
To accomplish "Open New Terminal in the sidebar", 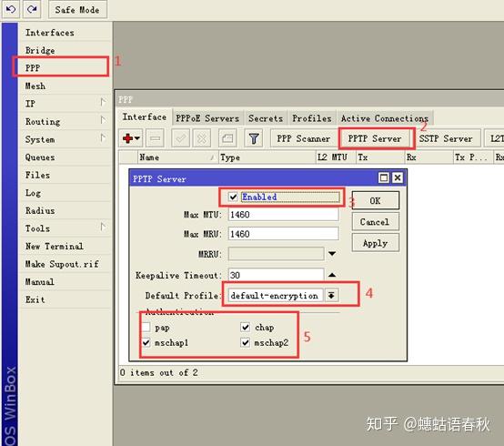I will (66, 246).
